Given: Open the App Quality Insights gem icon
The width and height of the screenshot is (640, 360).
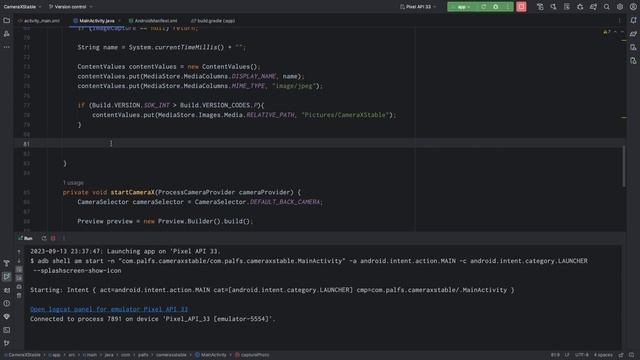Looking at the screenshot, I should (7, 317).
